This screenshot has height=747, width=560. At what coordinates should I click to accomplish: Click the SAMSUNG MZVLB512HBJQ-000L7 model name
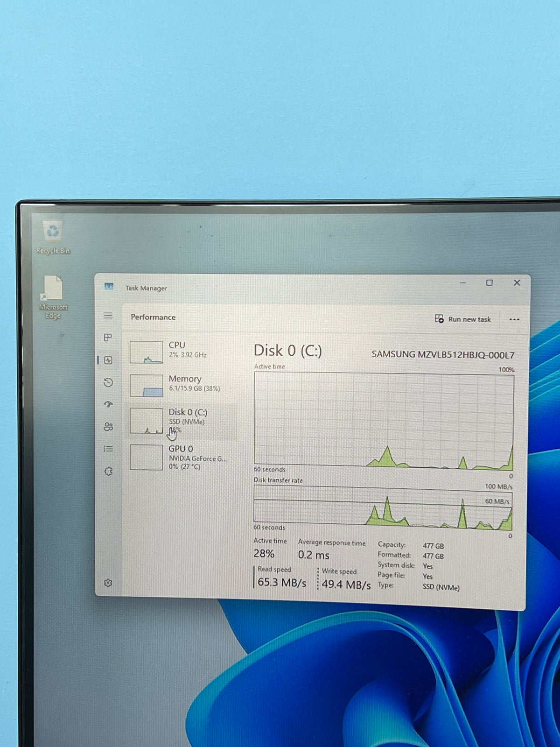pos(443,355)
